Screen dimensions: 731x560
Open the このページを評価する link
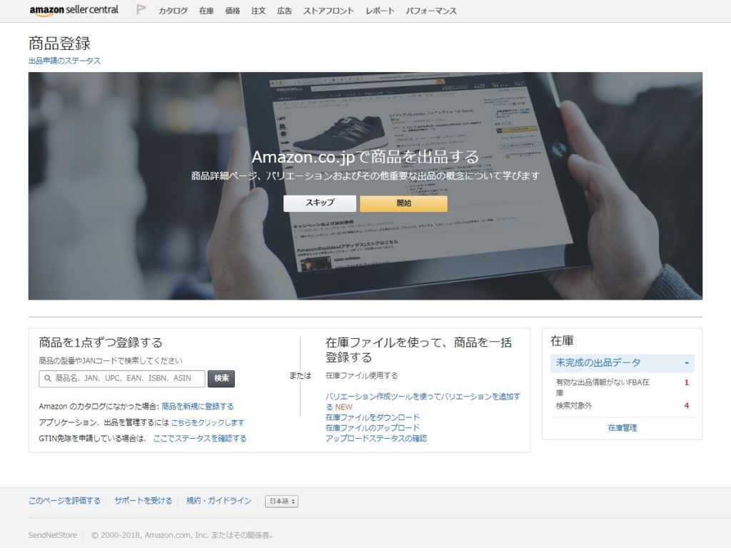64,501
